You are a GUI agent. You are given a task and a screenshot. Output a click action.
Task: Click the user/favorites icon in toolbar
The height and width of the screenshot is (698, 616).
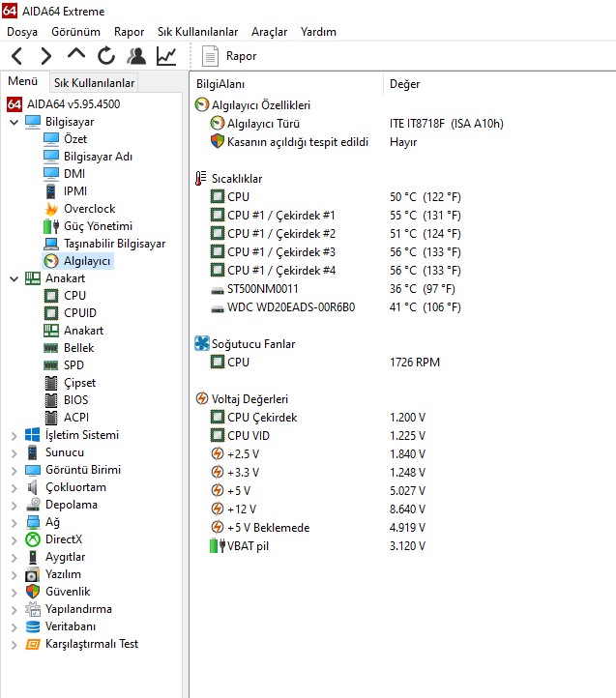[x=136, y=56]
